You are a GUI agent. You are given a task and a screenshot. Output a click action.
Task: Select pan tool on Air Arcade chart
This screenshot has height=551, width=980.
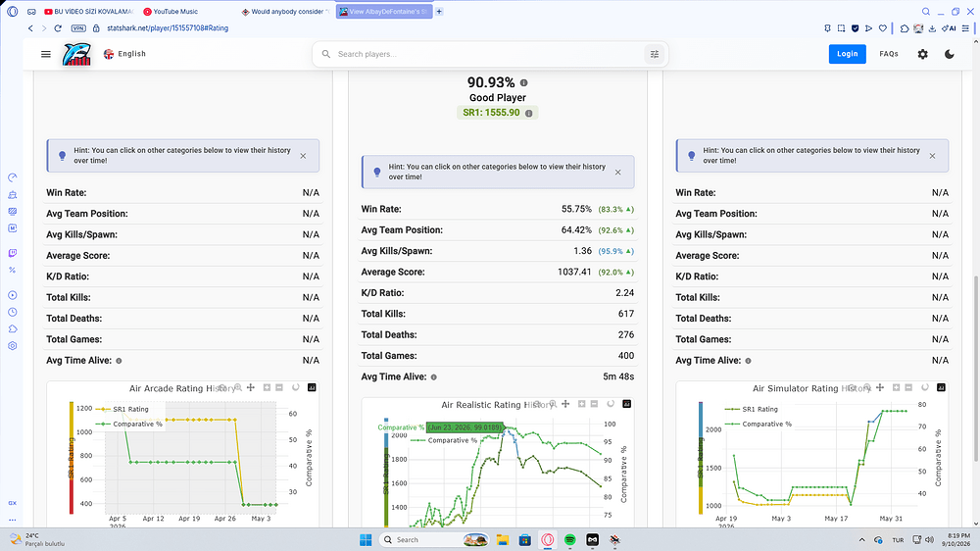tap(251, 388)
